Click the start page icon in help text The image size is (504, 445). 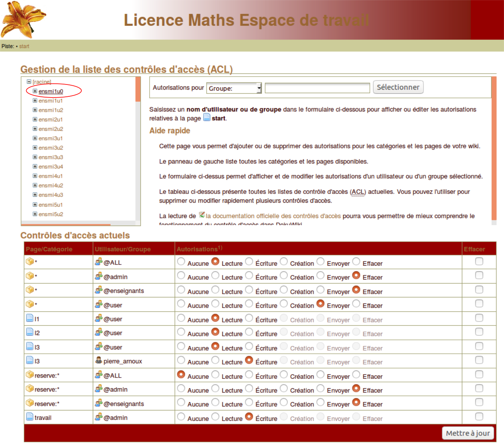(207, 117)
